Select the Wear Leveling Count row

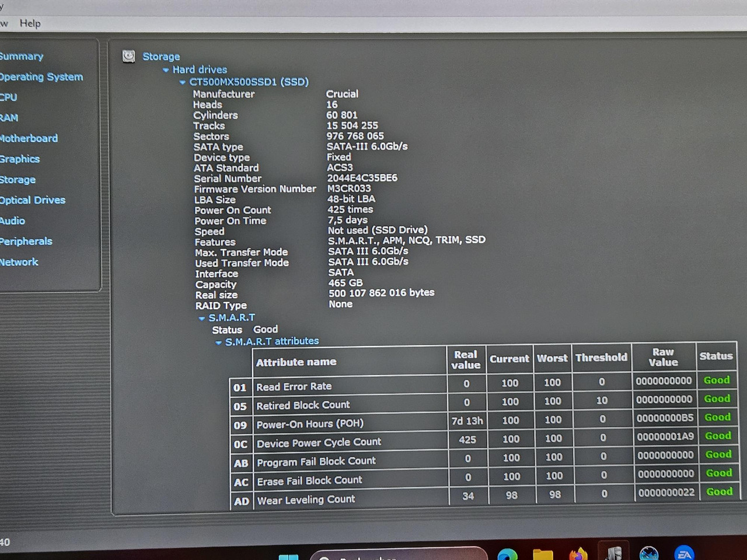(484, 497)
